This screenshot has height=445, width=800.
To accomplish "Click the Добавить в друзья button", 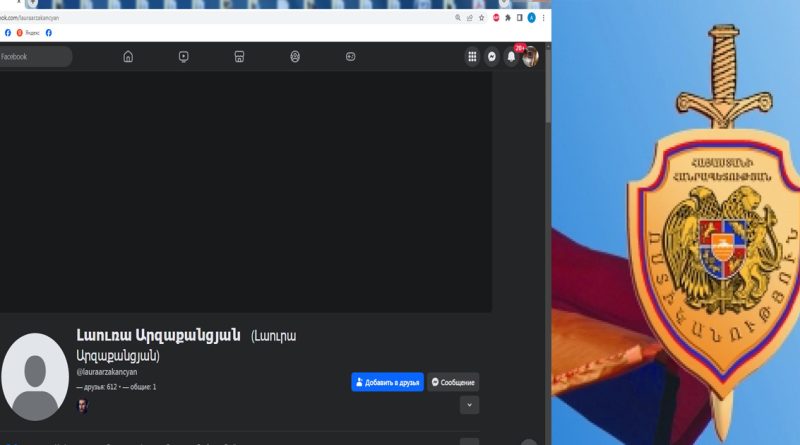I will point(387,382).
